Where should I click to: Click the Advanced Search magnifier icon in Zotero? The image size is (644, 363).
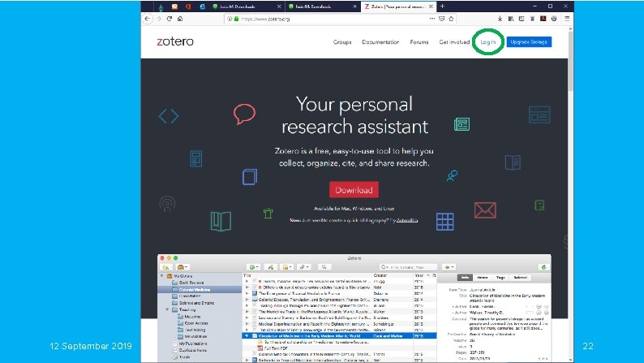324,267
